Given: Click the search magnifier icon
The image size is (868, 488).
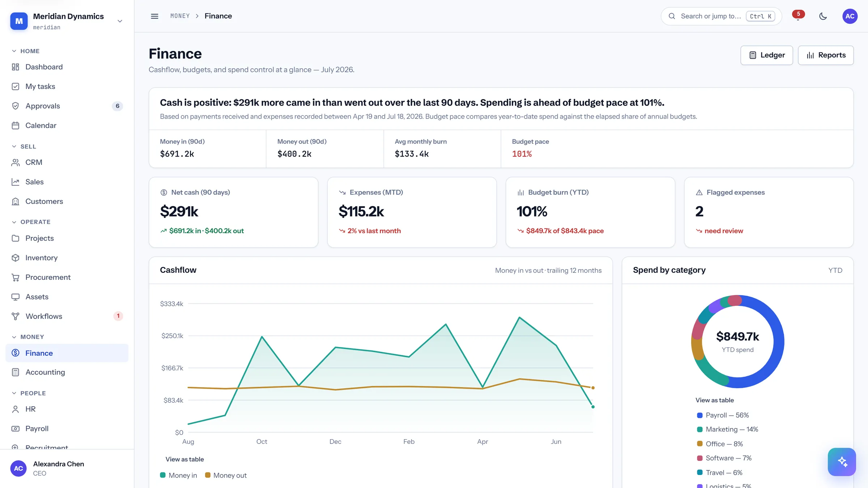Looking at the screenshot, I should (x=672, y=16).
